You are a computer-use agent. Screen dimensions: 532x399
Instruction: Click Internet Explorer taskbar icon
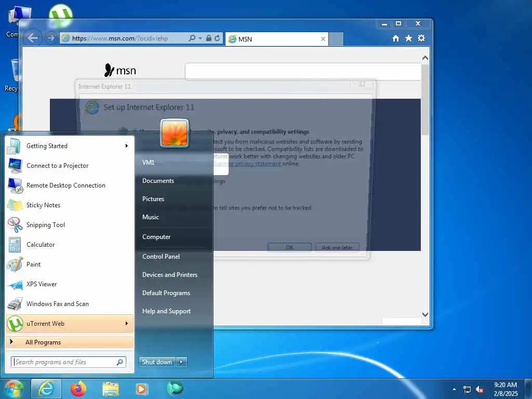(x=46, y=389)
